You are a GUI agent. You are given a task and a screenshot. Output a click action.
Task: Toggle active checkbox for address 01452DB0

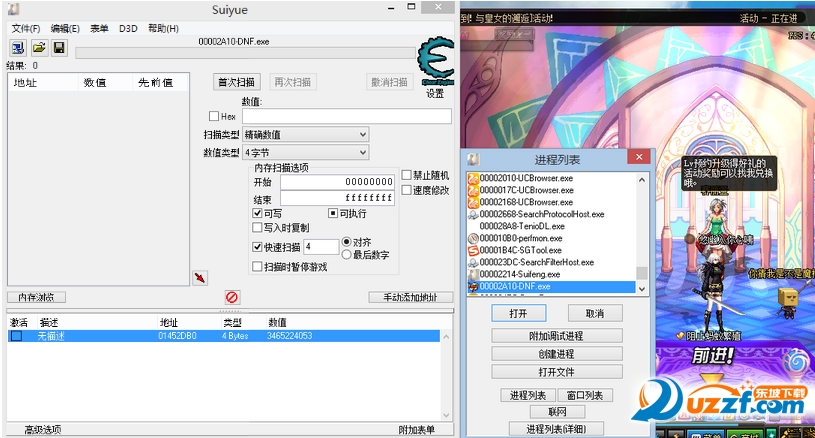coord(17,336)
